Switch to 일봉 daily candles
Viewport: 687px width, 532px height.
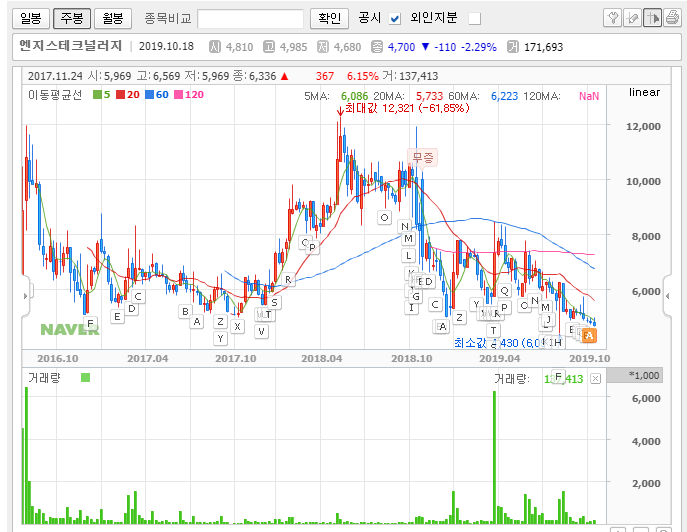31,18
